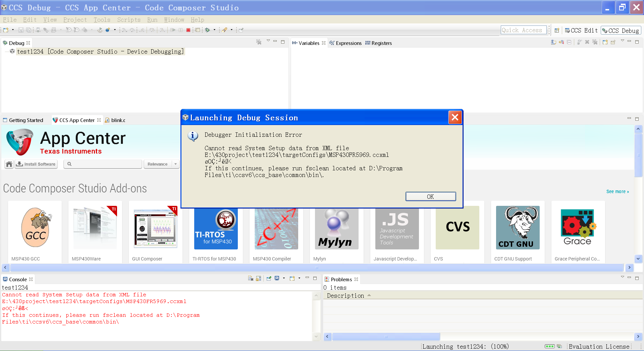
Task: Expand the Open Console dropdown arrow
Action: (299, 278)
